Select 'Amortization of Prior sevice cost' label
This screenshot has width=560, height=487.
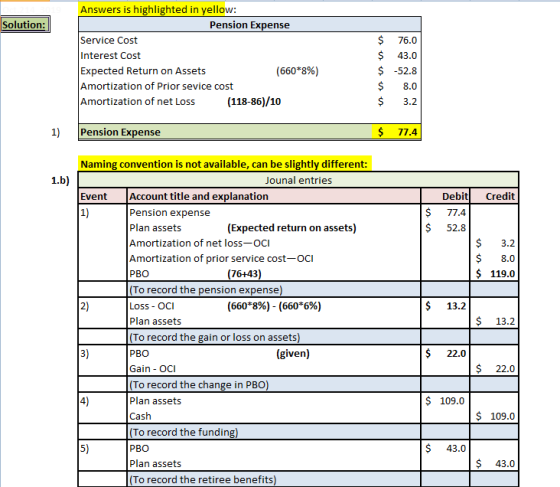pos(157,86)
